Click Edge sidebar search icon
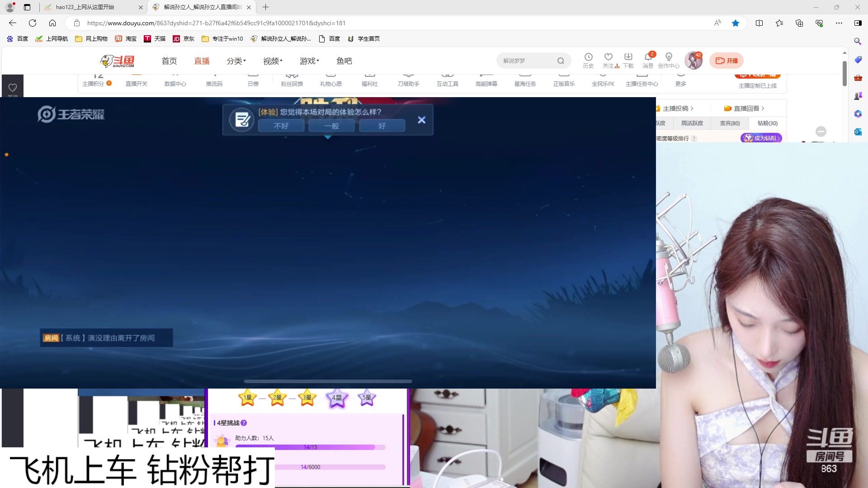 [x=858, y=41]
